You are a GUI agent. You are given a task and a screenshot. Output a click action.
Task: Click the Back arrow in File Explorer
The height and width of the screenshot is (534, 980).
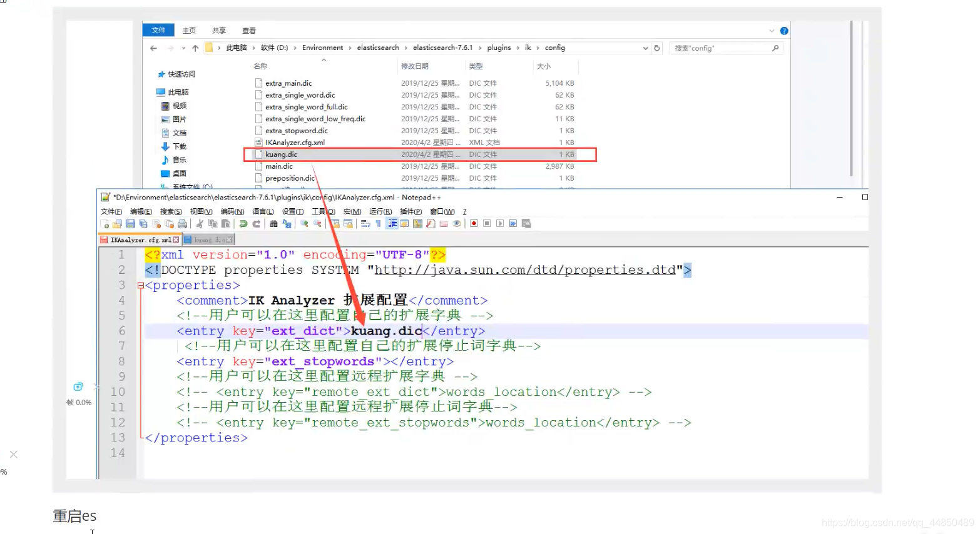tap(153, 48)
